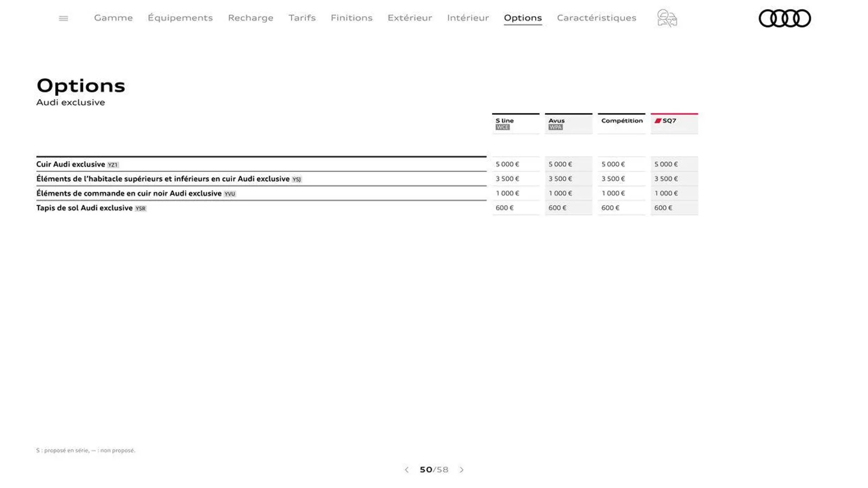The height and width of the screenshot is (488, 868).
Task: Go to previous page arrow
Action: (406, 470)
